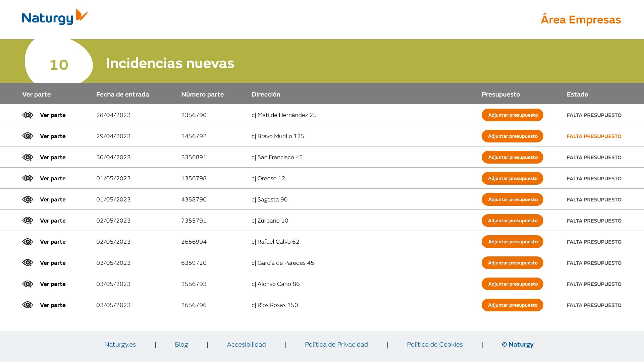Viewport: 644px width, 362px height.
Task: Click the © Naturgy footer text
Action: coord(518,345)
